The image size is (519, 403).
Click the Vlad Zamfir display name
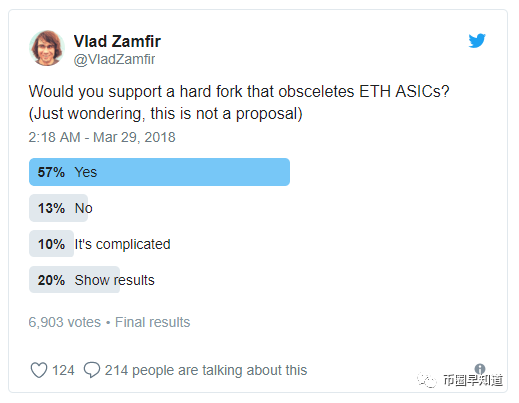(117, 41)
